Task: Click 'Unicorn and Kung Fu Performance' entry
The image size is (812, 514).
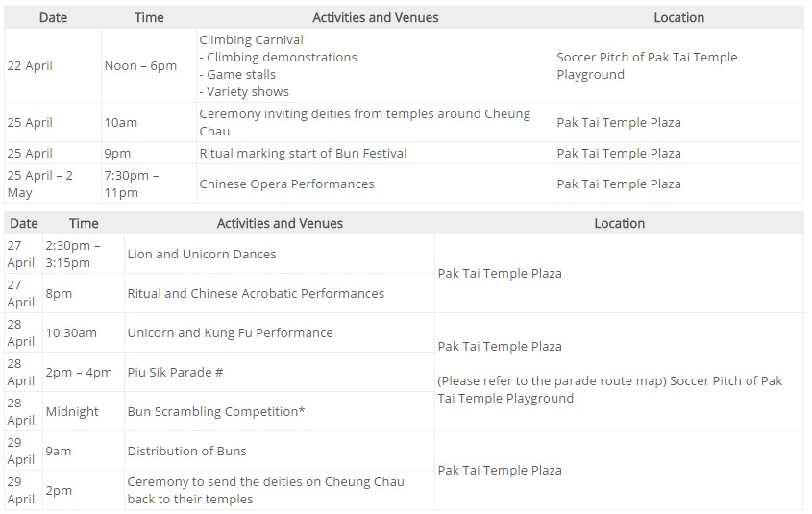Action: (x=230, y=332)
